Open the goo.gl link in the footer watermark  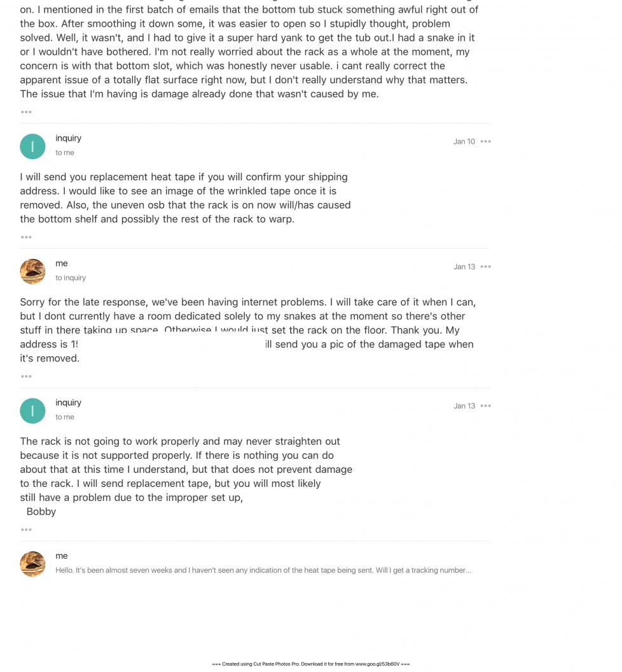click(x=377, y=664)
